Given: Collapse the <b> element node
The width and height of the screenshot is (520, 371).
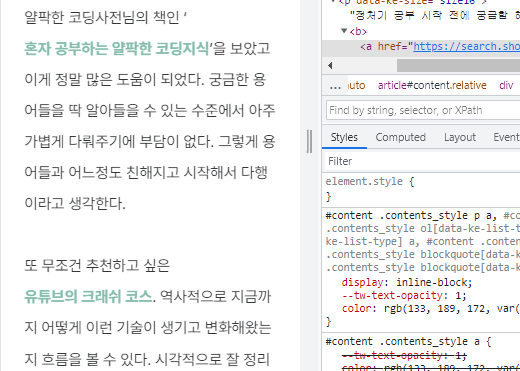Looking at the screenshot, I should click(344, 31).
